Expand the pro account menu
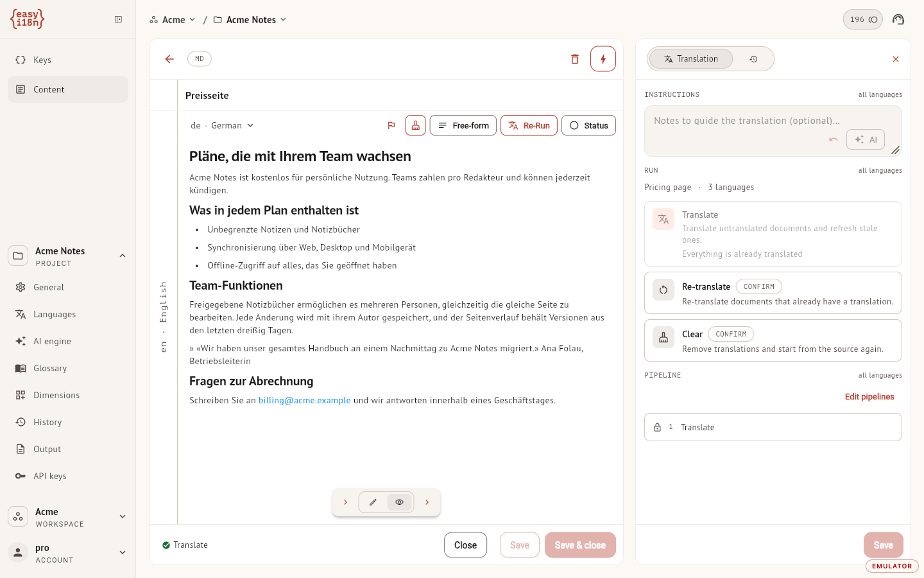 point(123,552)
